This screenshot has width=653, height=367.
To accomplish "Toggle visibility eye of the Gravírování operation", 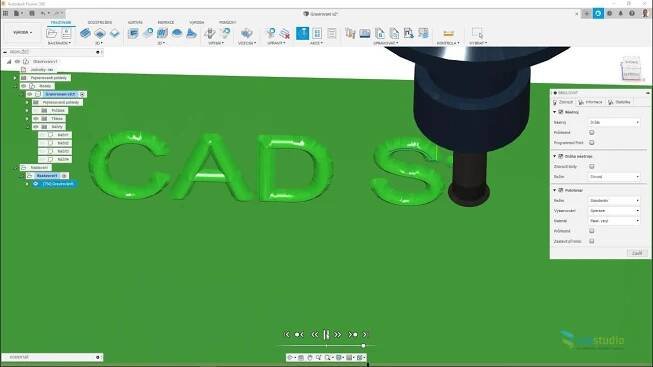I will point(36,184).
